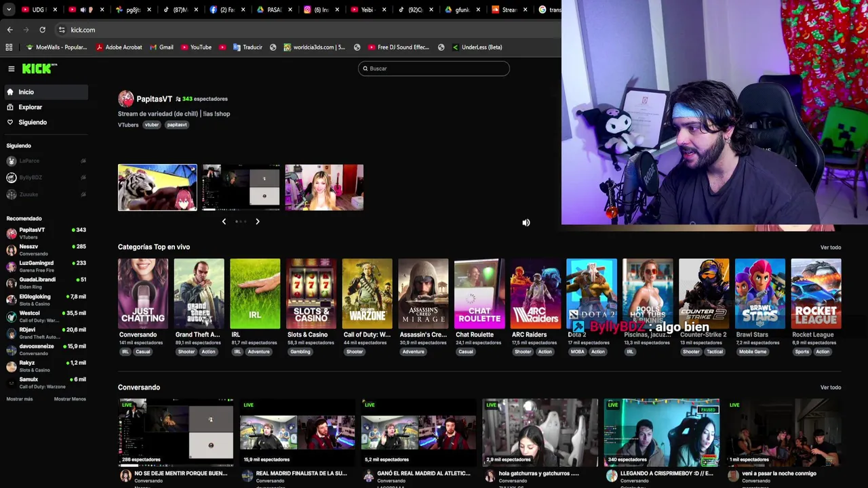Open the UnderLess (Beta) bookmark

coord(477,47)
